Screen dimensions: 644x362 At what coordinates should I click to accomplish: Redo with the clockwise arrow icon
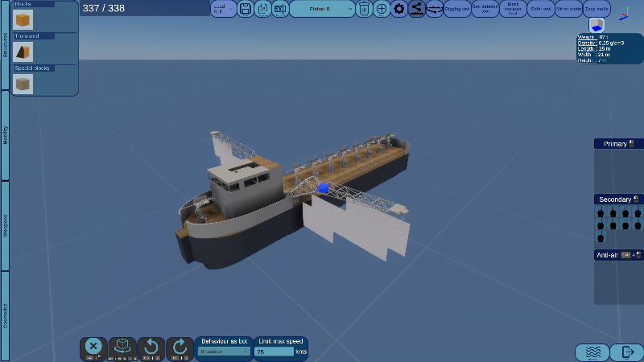pos(180,349)
